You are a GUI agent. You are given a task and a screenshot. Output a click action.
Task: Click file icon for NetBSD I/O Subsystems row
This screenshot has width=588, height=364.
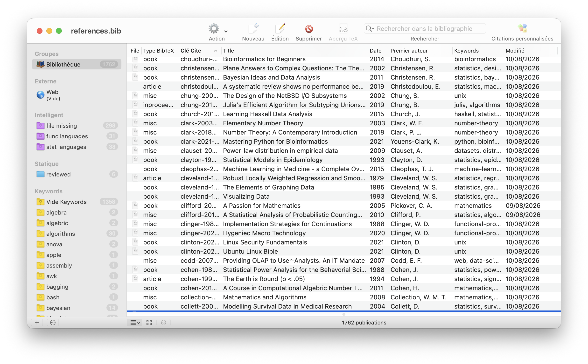pos(135,95)
